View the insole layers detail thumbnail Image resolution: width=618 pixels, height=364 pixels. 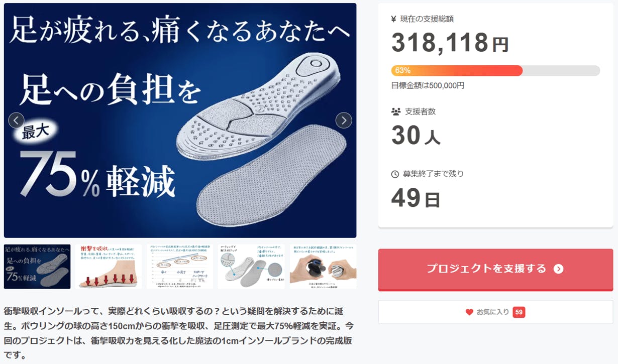tap(251, 267)
